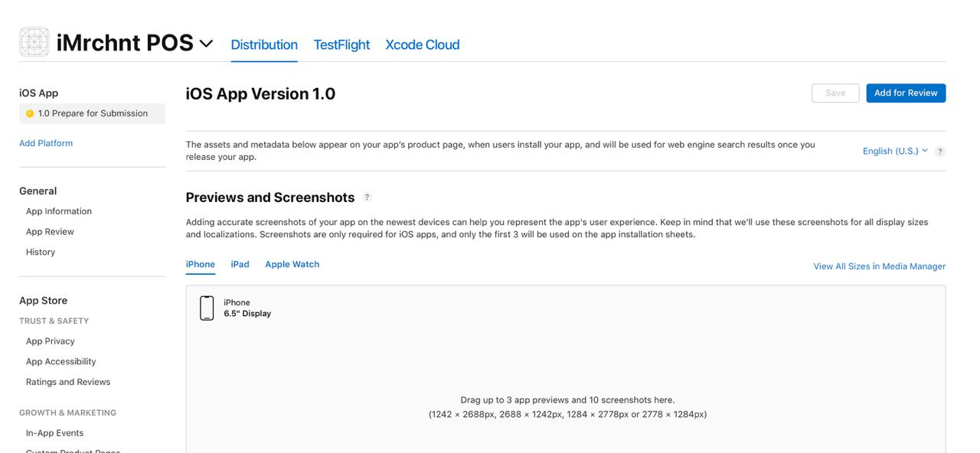This screenshot has height=453, width=980.
Task: Open App Information in the sidebar
Action: [x=59, y=211]
